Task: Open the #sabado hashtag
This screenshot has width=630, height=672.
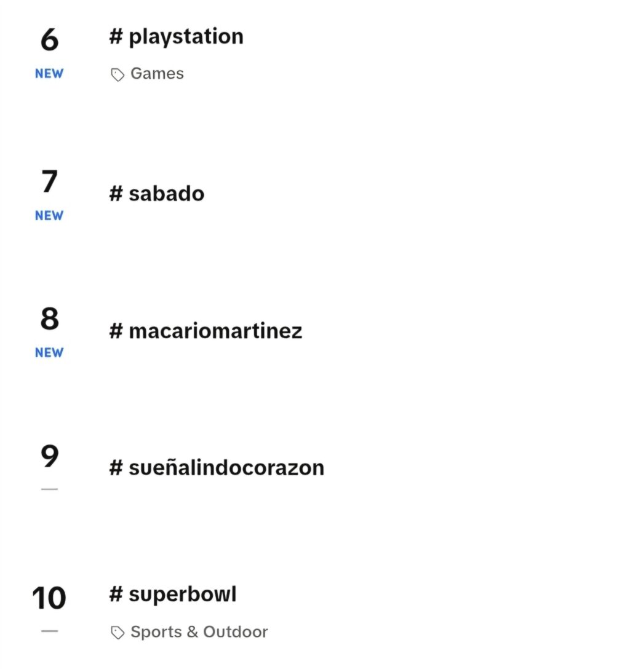Action: tap(157, 193)
